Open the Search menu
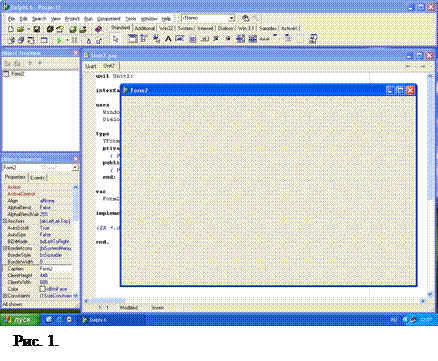This screenshot has width=438, height=361. (39, 19)
